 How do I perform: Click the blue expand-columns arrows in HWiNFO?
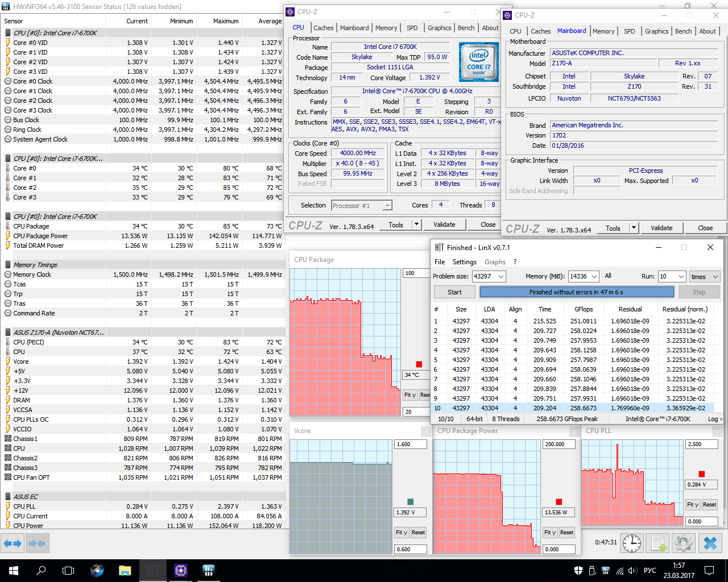[13, 543]
